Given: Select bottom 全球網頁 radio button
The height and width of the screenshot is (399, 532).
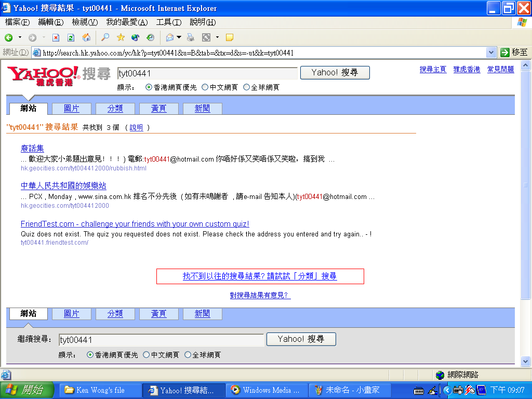Looking at the screenshot, I should (x=188, y=354).
